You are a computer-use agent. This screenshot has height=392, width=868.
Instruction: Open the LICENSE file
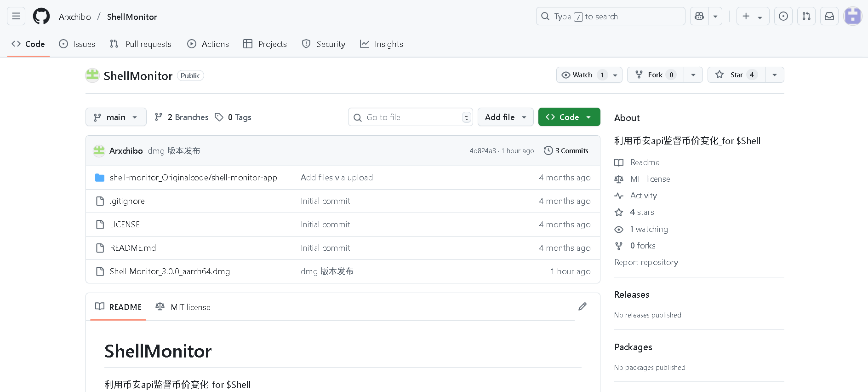click(x=125, y=225)
